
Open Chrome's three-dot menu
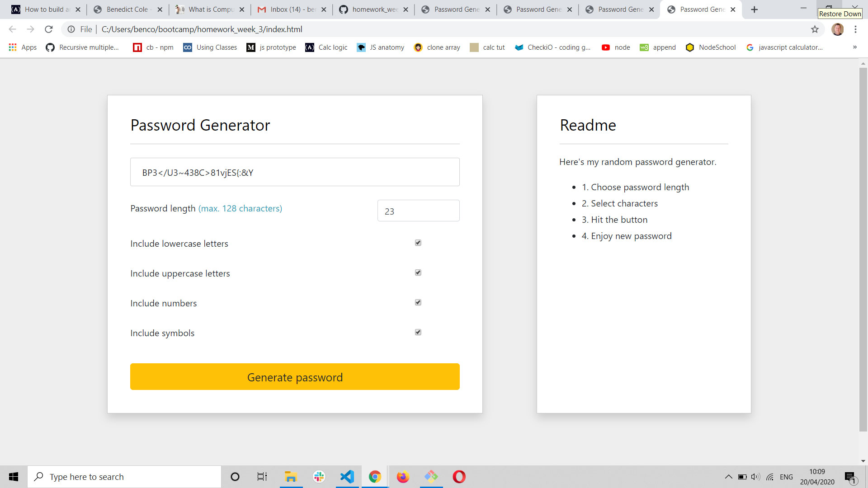coord(855,29)
